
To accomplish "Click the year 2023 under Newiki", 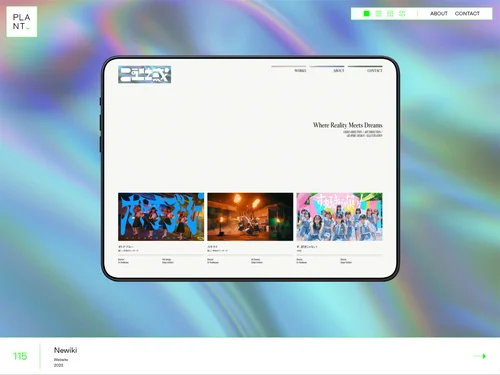I will point(58,365).
